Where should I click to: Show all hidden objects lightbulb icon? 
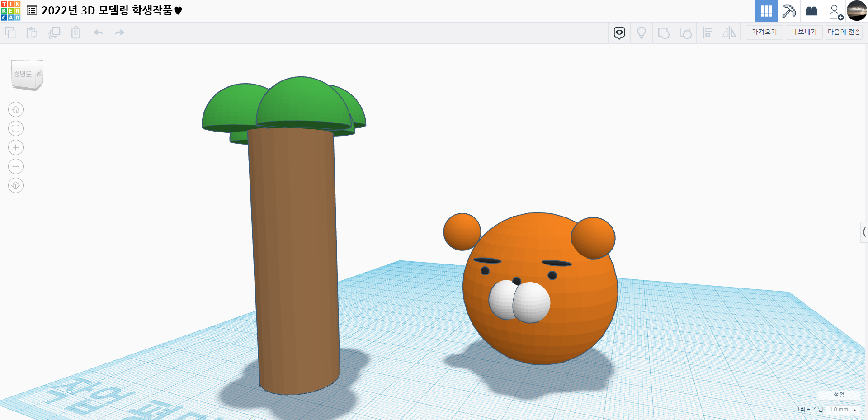tap(642, 33)
